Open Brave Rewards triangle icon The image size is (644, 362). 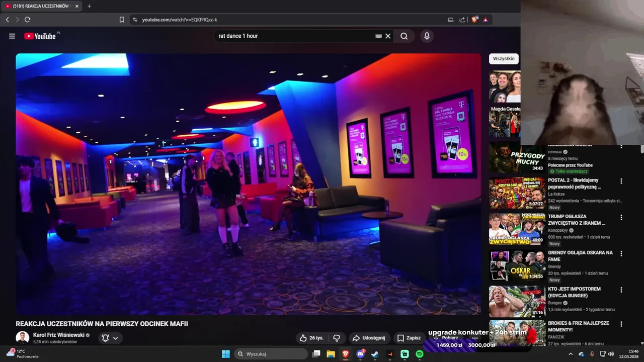point(486,20)
